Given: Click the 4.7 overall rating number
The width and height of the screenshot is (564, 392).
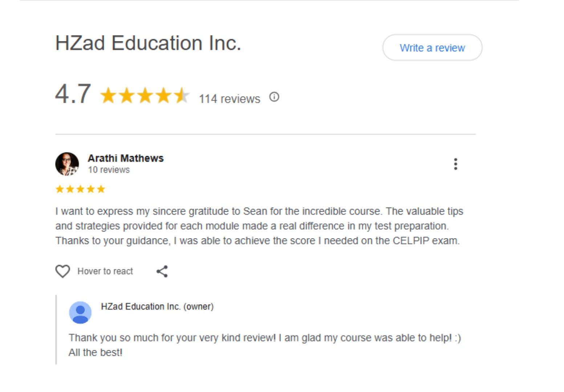Looking at the screenshot, I should (73, 94).
